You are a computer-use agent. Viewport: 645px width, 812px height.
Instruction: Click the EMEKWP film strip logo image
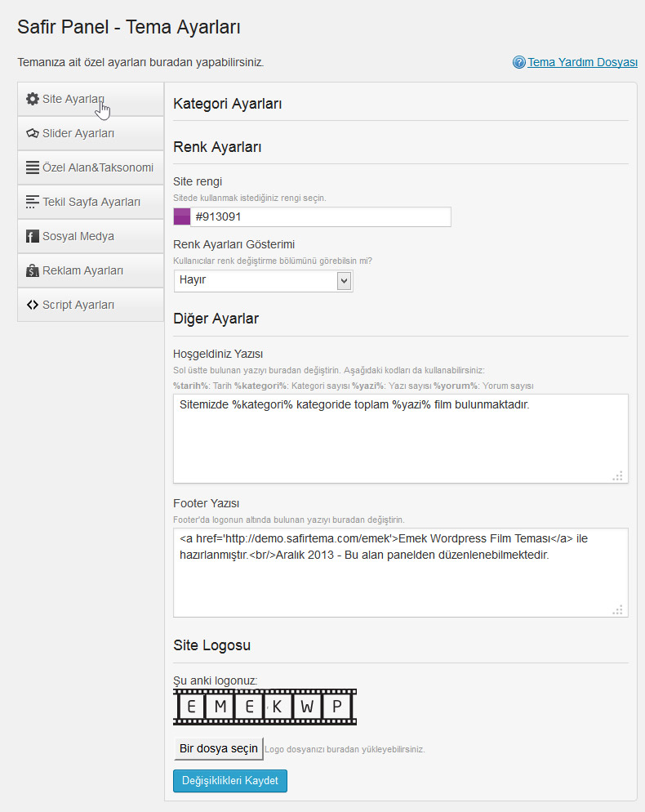pos(265,707)
